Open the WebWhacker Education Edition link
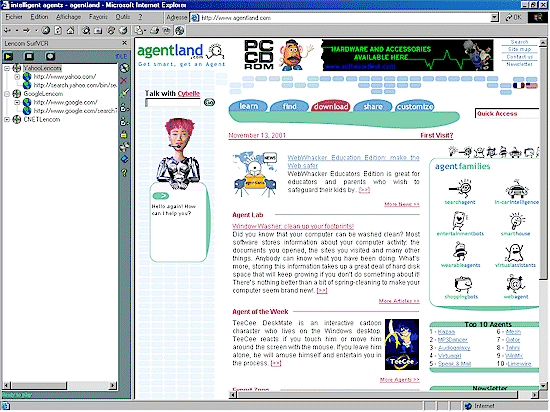550x412 pixels. pos(354,161)
